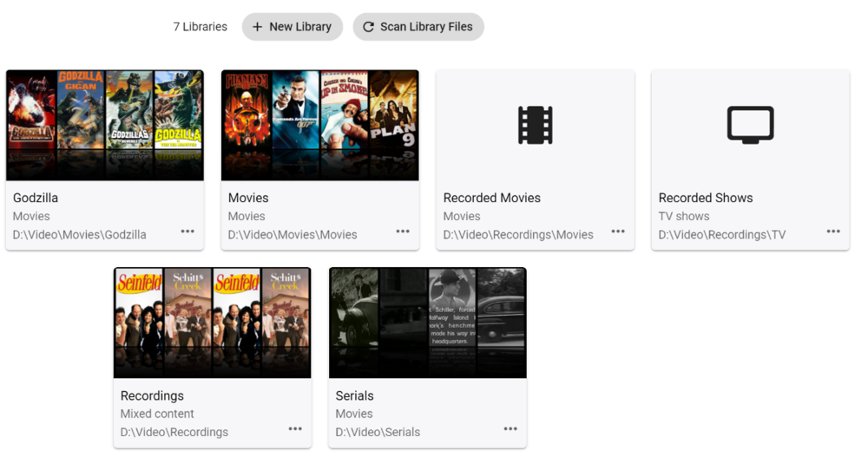Open three-dot menu for D:\Video\Movies\Movies library

(403, 232)
